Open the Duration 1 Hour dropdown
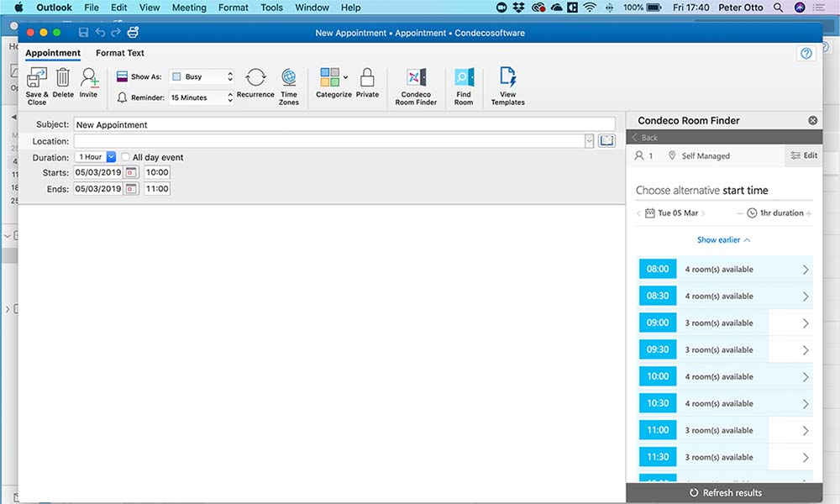Image resolution: width=840 pixels, height=504 pixels. (96, 157)
